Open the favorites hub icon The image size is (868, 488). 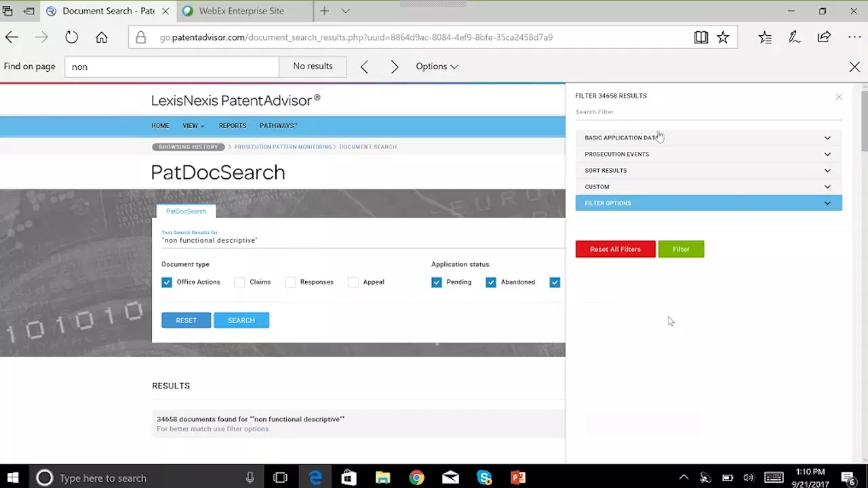click(x=765, y=37)
